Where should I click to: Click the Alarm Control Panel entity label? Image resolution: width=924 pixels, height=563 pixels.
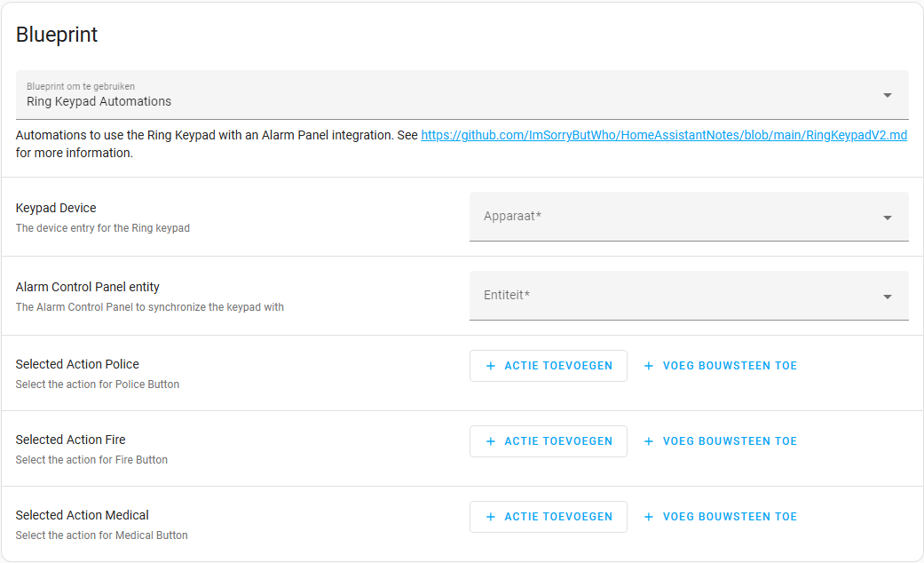88,287
